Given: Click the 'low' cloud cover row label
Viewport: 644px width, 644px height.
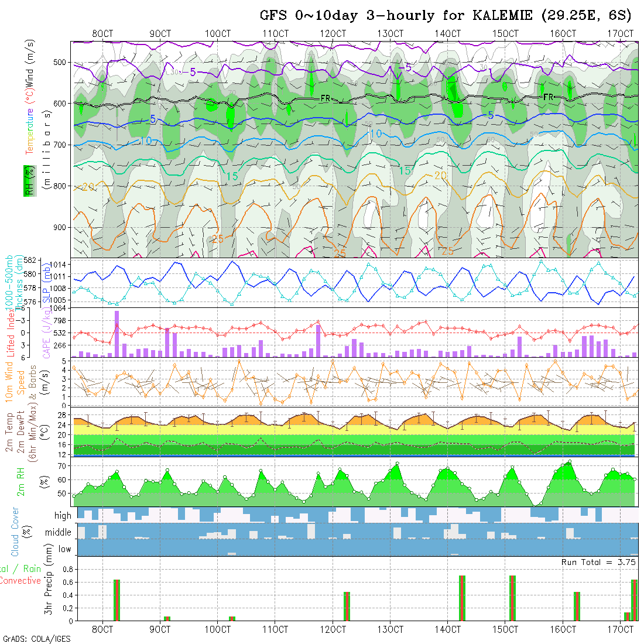Looking at the screenshot, I should click(64, 549).
